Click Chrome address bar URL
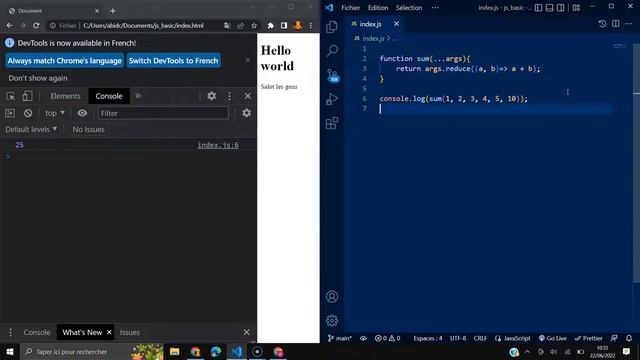640x360 pixels. tap(143, 25)
